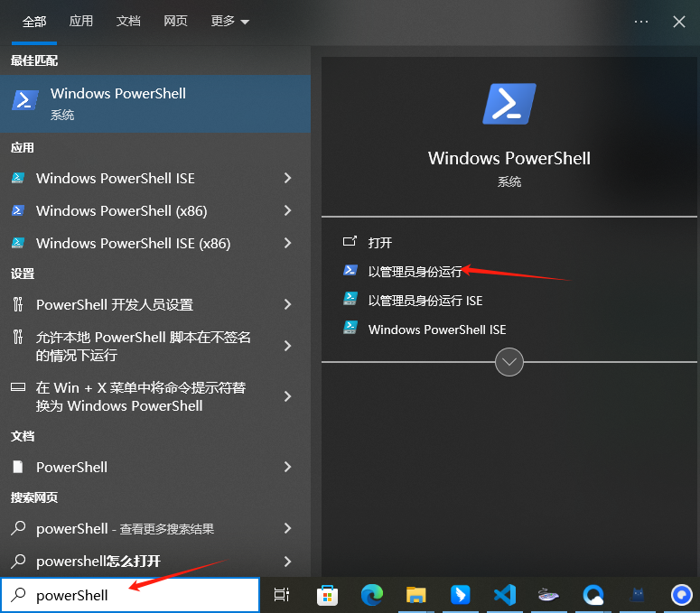Select Windows PowerShell (x86) result text
Screen dimensions: 700x613
click(x=121, y=210)
